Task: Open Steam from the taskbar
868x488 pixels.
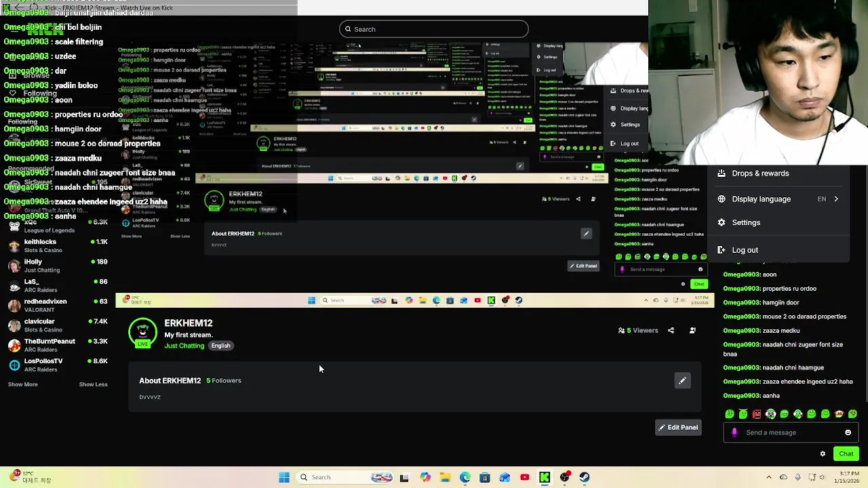Action: (x=585, y=477)
